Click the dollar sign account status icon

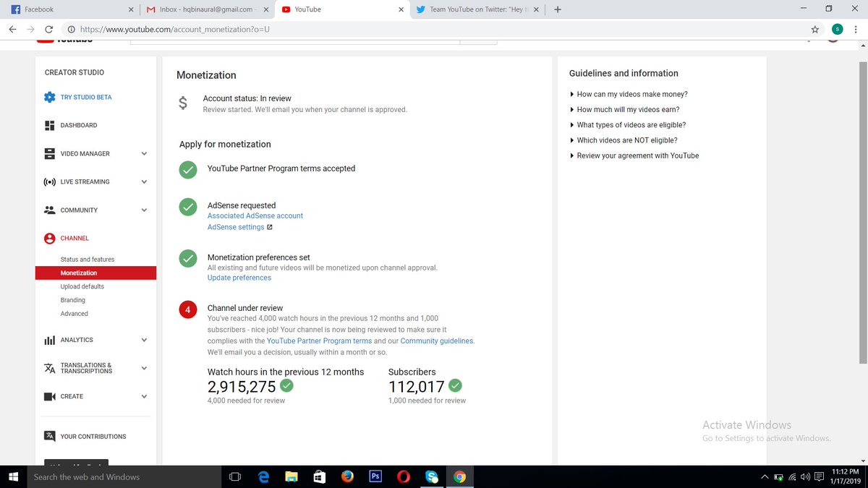(x=183, y=103)
